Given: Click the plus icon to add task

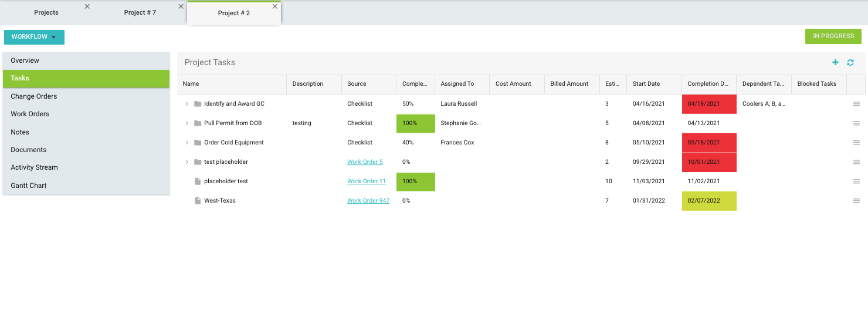Looking at the screenshot, I should (835, 62).
